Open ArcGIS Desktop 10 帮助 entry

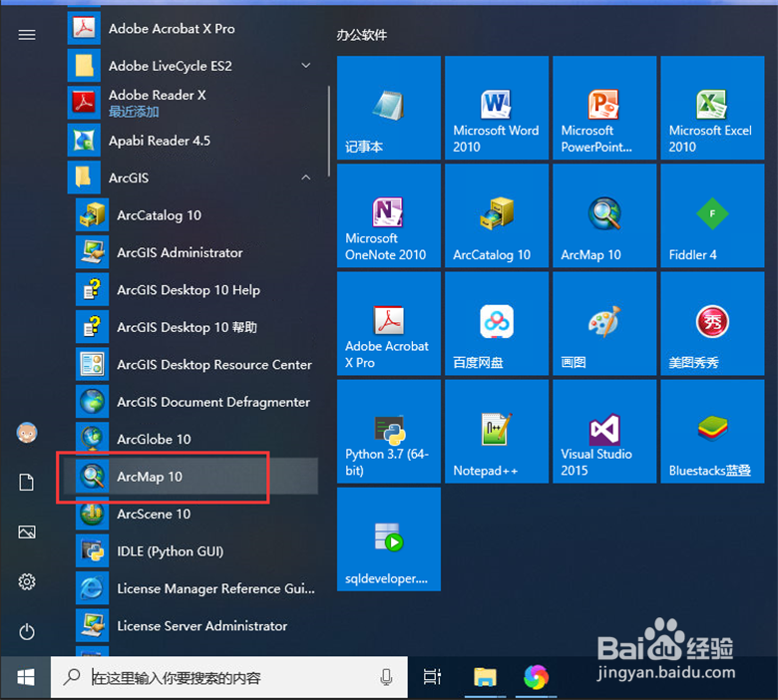click(196, 327)
